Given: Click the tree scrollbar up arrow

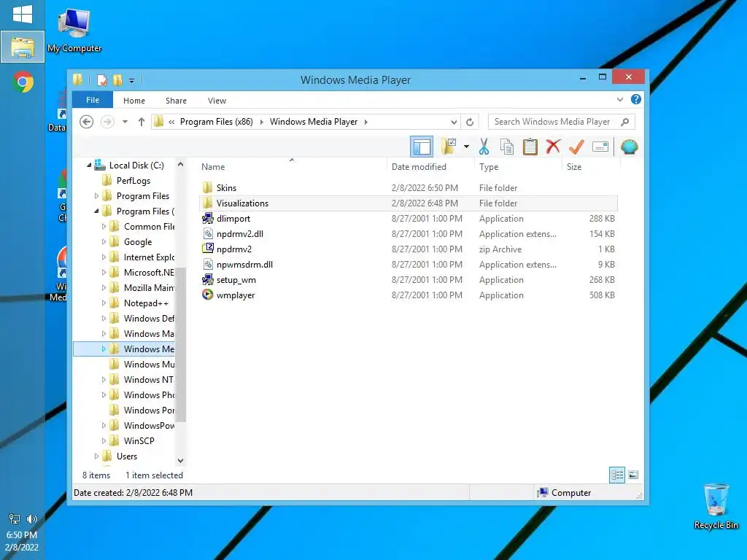Looking at the screenshot, I should pyautogui.click(x=181, y=164).
